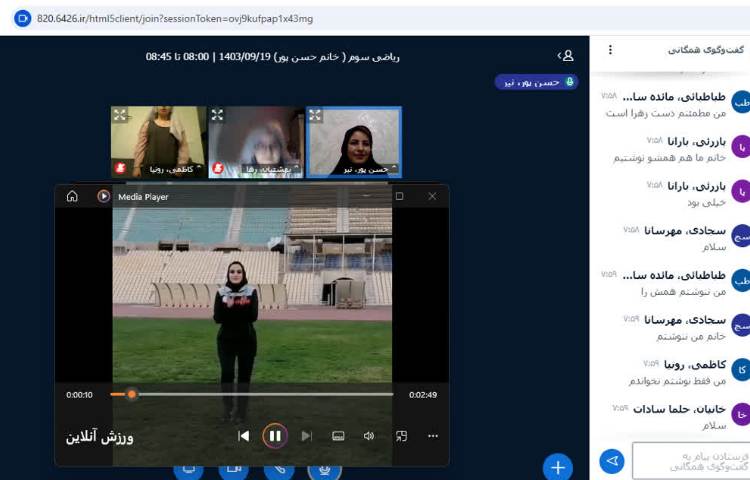This screenshot has height=480, width=750.
Task: Open name dropdown on middle webcam
Action: click(271, 169)
